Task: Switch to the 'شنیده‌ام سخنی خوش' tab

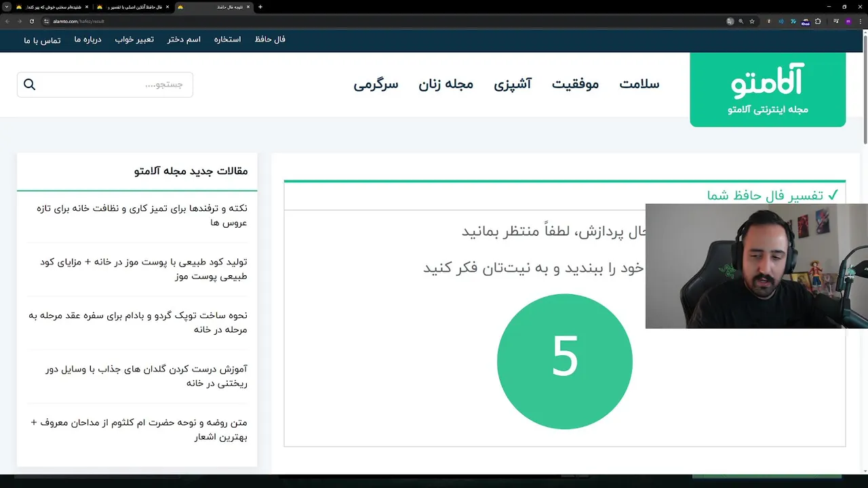Action: click(53, 7)
